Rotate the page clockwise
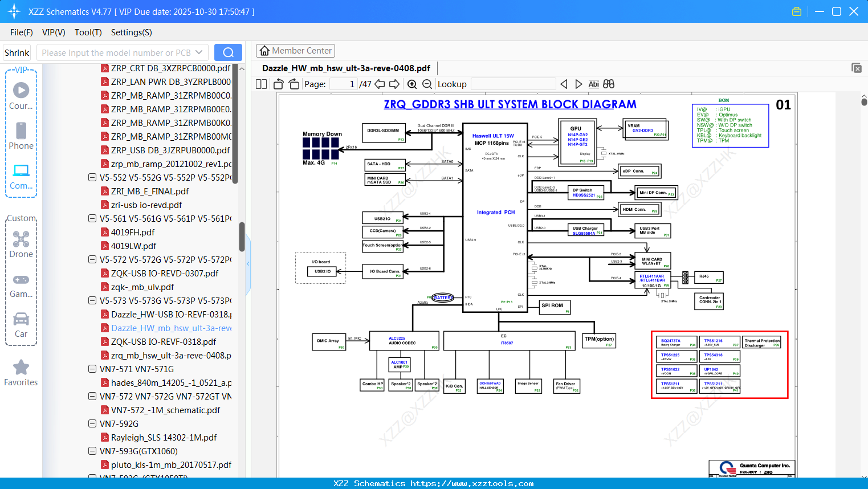The image size is (868, 489). (294, 84)
